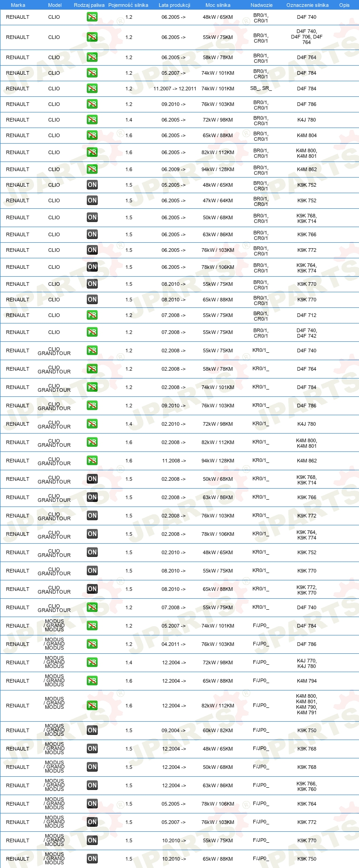Click the '06.2009 ->' production date cell

[x=174, y=169]
